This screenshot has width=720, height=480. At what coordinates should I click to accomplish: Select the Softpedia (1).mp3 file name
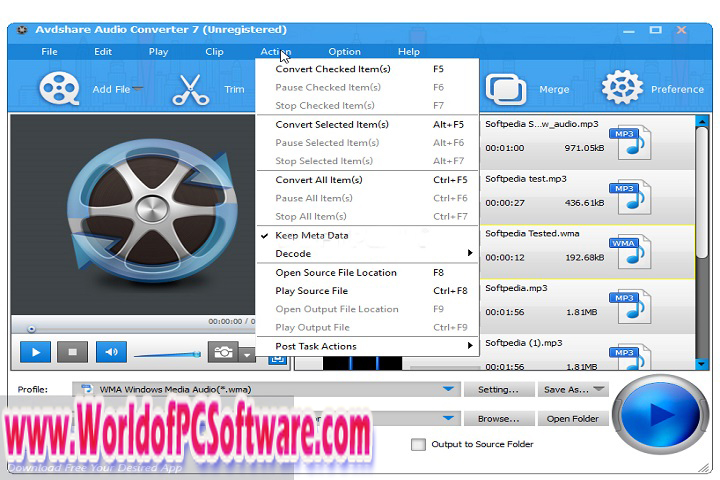[x=523, y=343]
